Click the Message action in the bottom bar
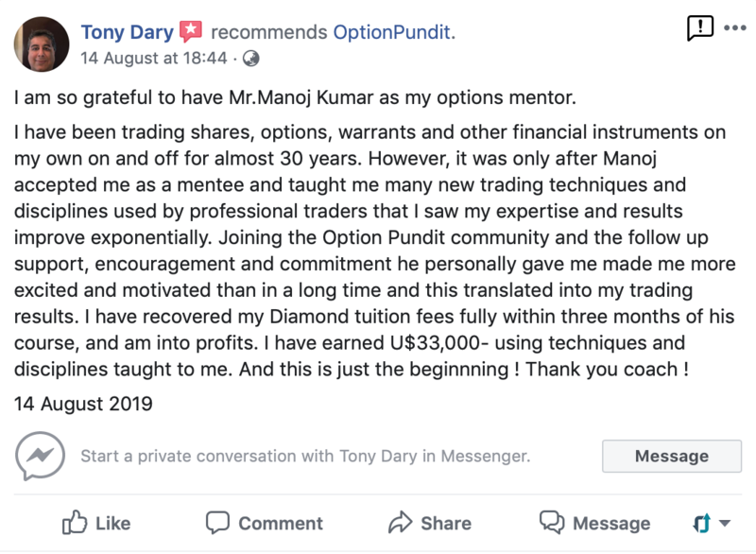Image resolution: width=756 pixels, height=554 pixels. click(x=594, y=523)
